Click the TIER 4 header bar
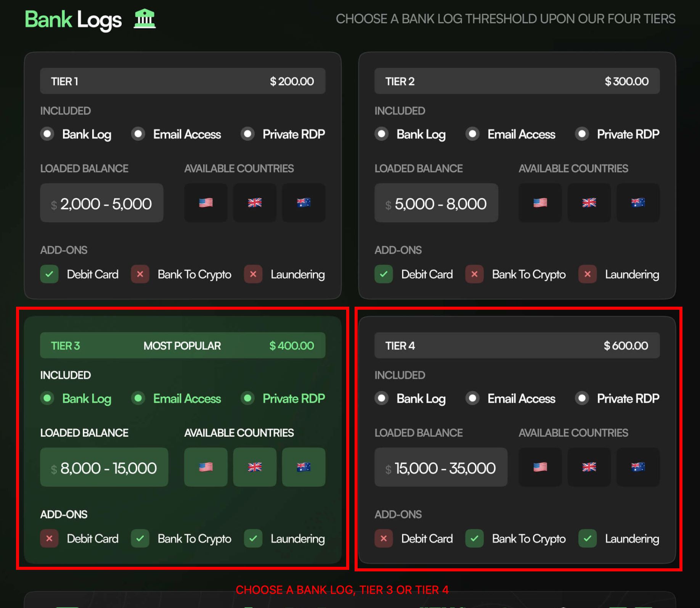Image resolution: width=700 pixels, height=608 pixels. [517, 345]
